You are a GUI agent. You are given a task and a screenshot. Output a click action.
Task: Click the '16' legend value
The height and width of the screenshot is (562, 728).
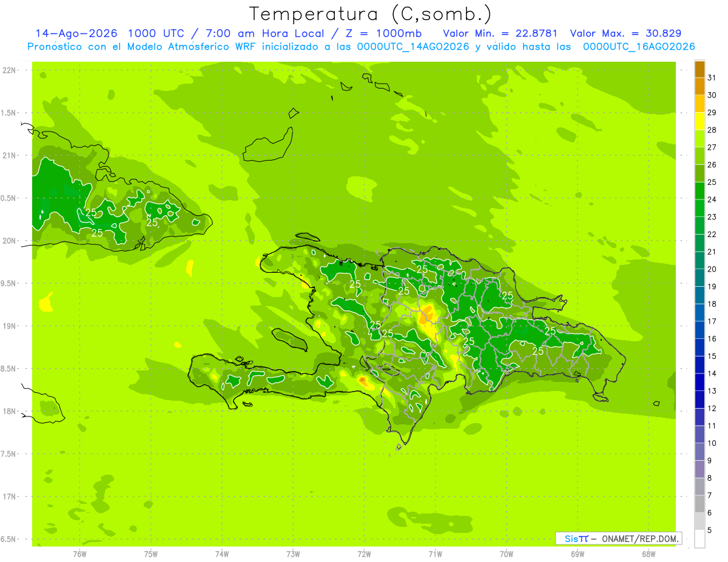712,339
